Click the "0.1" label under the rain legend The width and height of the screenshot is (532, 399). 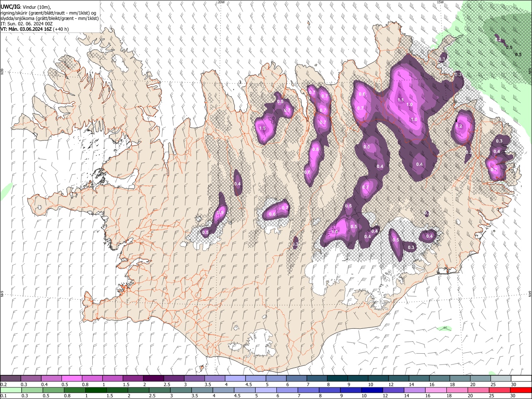pos(3,396)
